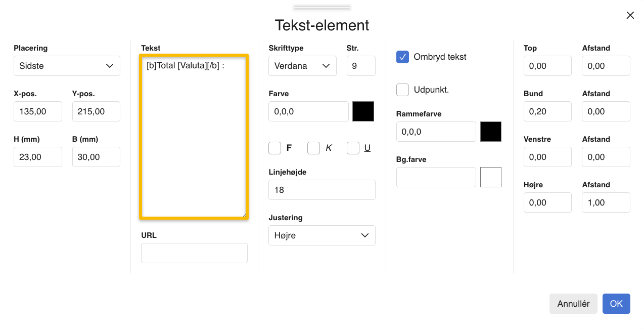Toggle the bold F checkbox
644x329 pixels.
coord(275,148)
